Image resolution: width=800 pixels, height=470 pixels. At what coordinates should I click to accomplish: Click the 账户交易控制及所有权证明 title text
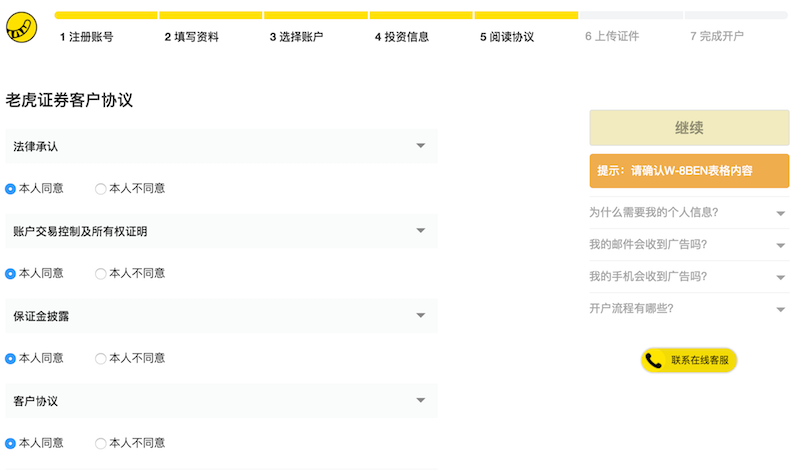[x=80, y=232]
